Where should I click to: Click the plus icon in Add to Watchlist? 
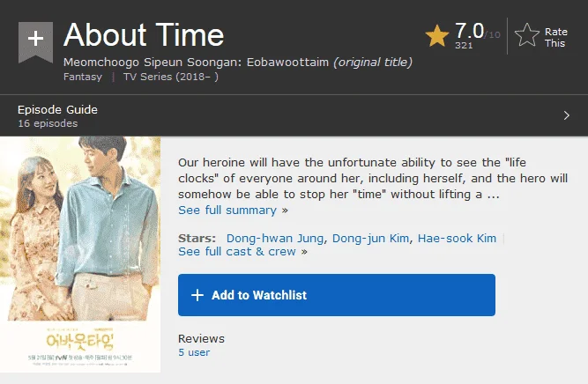click(x=197, y=295)
